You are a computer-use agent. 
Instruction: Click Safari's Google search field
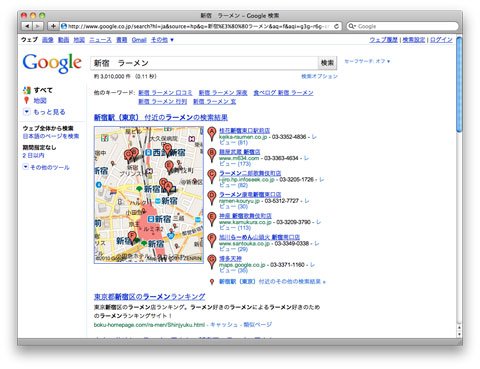pos(402,26)
